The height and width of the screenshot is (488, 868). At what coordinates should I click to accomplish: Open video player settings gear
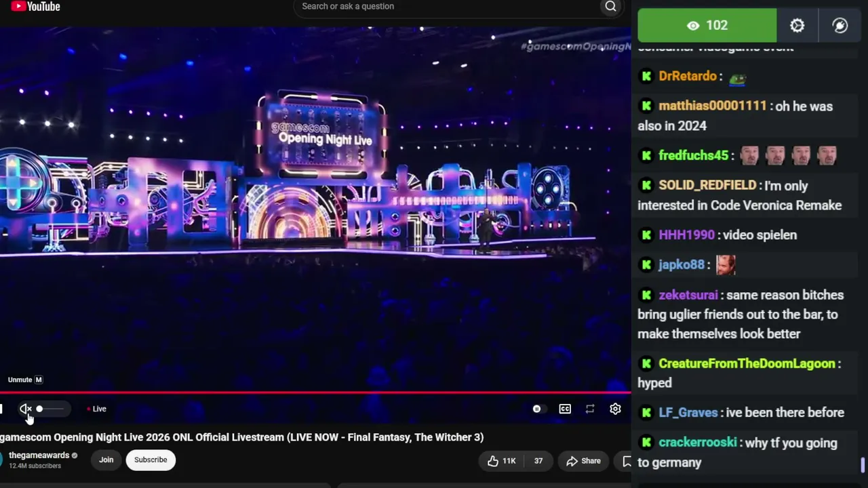point(615,409)
